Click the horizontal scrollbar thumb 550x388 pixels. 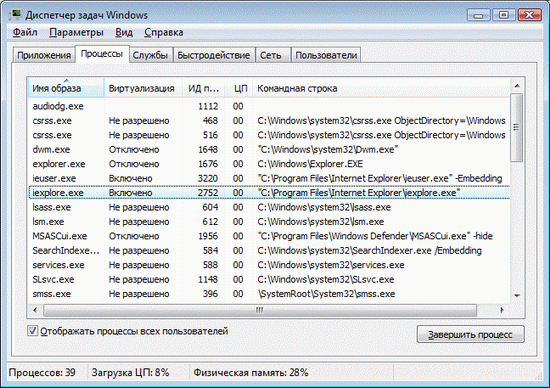pos(260,310)
